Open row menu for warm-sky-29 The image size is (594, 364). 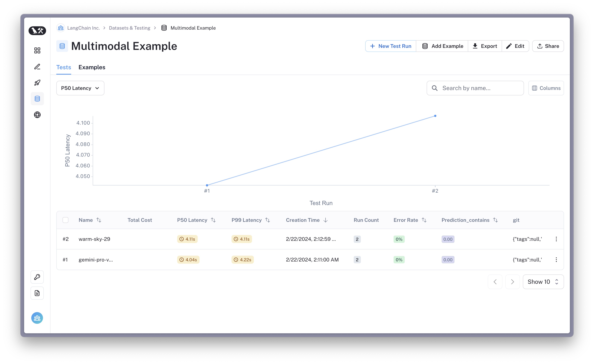click(556, 239)
